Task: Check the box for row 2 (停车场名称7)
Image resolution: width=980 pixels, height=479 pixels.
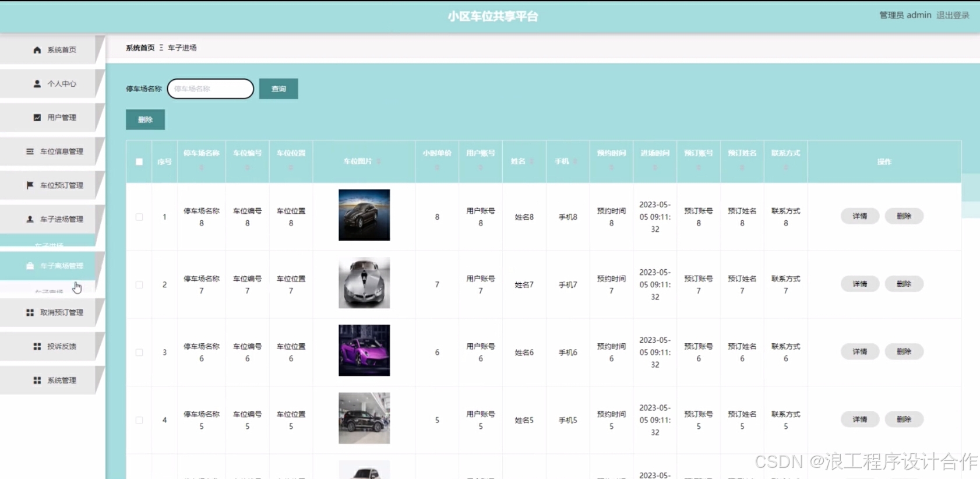Action: (x=139, y=284)
